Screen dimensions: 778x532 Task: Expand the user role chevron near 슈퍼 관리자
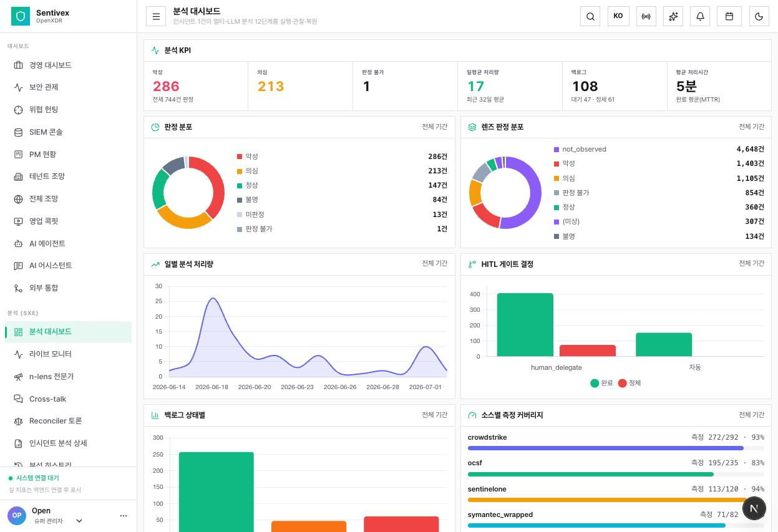pyautogui.click(x=79, y=521)
